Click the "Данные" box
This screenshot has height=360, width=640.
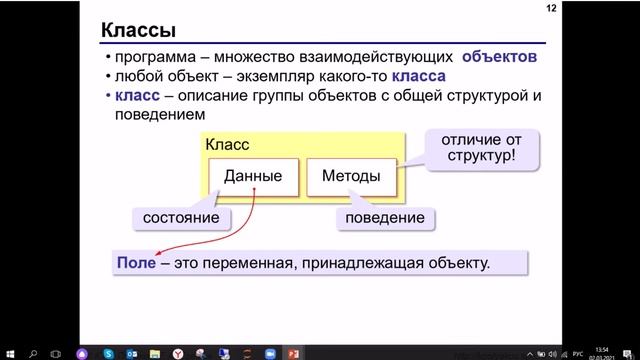(253, 177)
